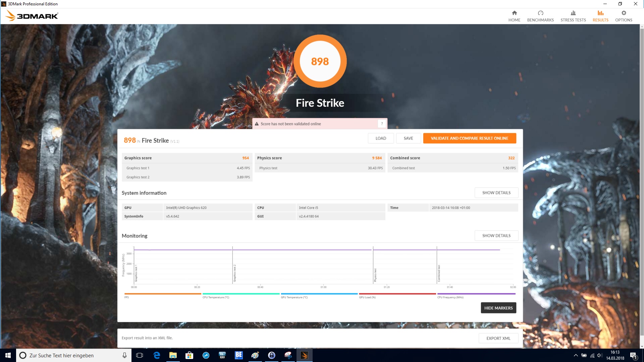The width and height of the screenshot is (644, 362).
Task: Click the 3DMark taskbar icon
Action: coord(304,355)
